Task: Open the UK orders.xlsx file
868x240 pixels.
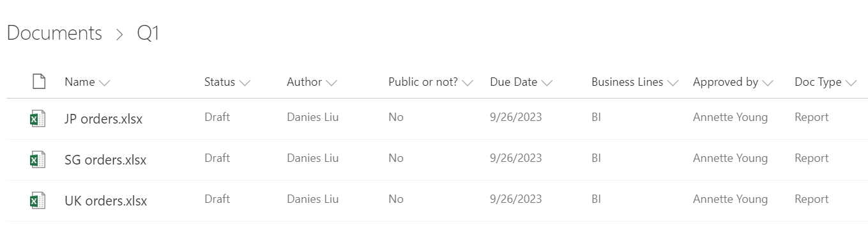Action: (x=106, y=201)
